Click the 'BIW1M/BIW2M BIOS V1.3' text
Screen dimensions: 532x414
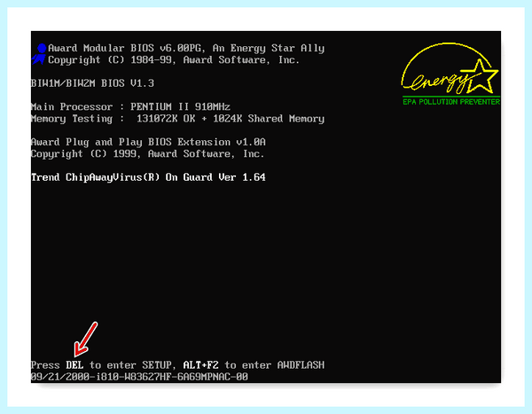tap(92, 83)
